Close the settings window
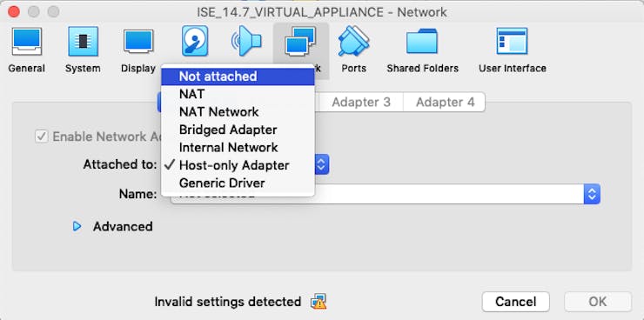The width and height of the screenshot is (644, 320). click(14, 12)
